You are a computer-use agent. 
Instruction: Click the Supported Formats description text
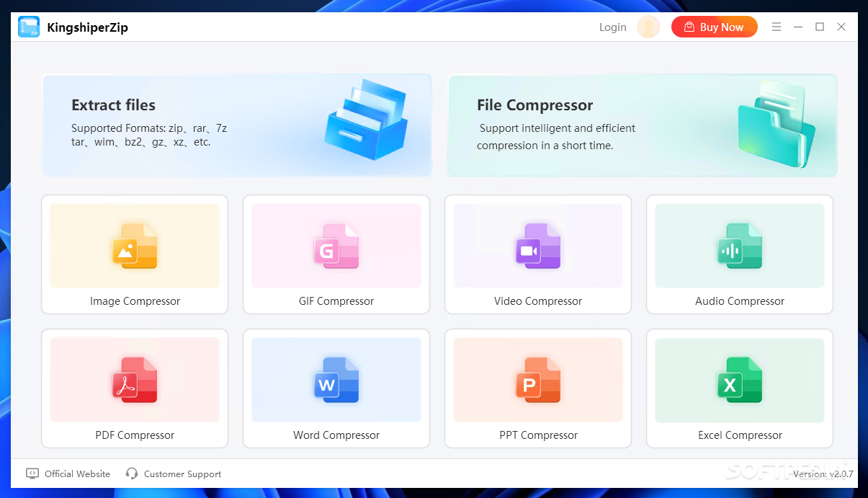[x=149, y=135]
